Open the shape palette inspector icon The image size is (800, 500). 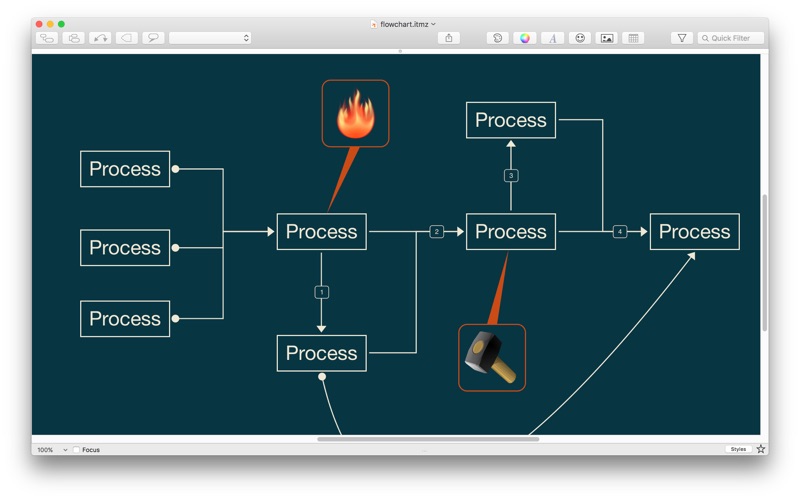click(497, 38)
